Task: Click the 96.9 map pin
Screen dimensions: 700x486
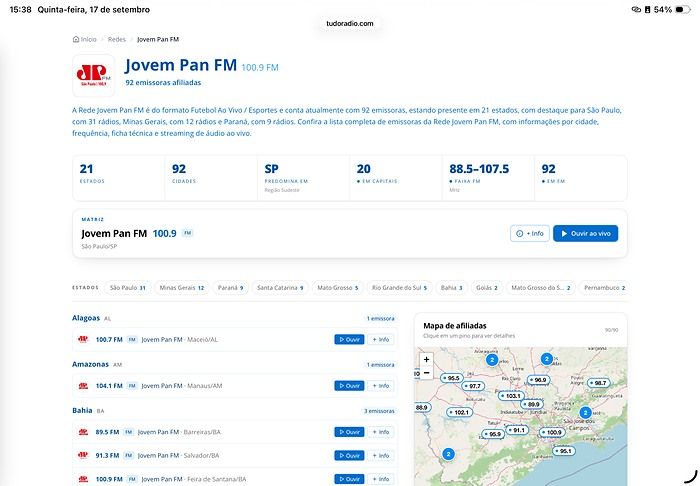Action: point(538,380)
